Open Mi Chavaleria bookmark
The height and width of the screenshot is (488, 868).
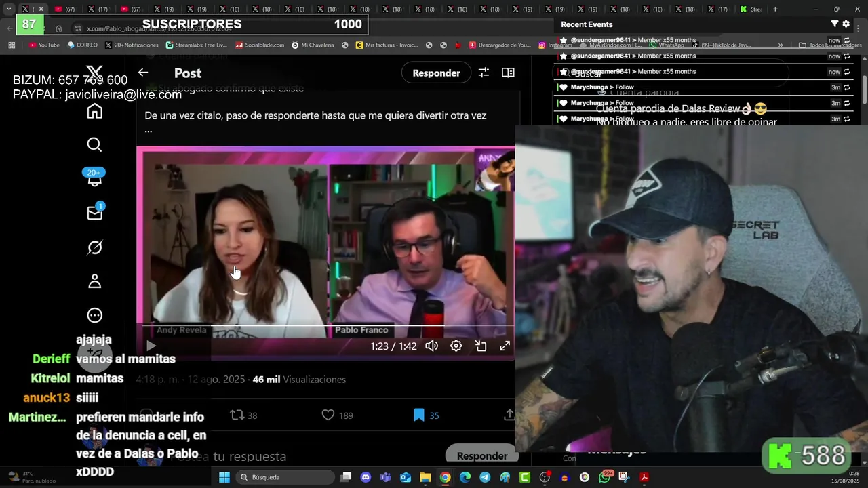click(313, 45)
